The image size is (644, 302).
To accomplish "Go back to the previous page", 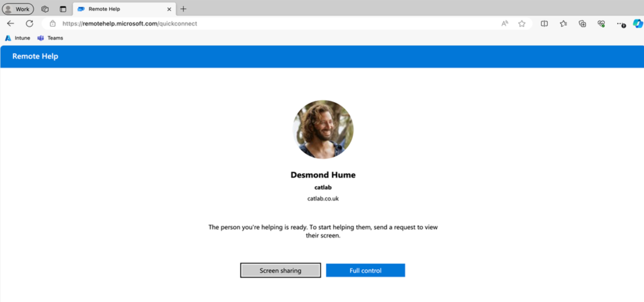I will pyautogui.click(x=10, y=23).
